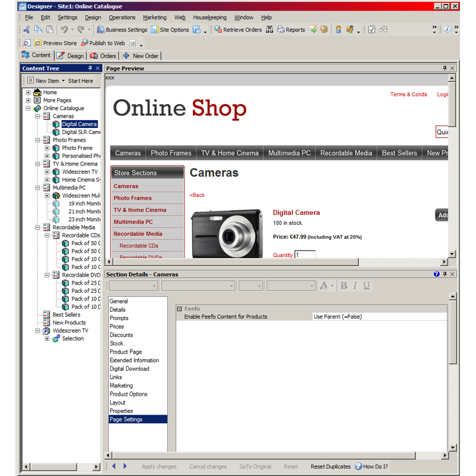The height and width of the screenshot is (476, 476).
Task: Click the forward arrow at bottom of Section Details
Action: [x=125, y=466]
